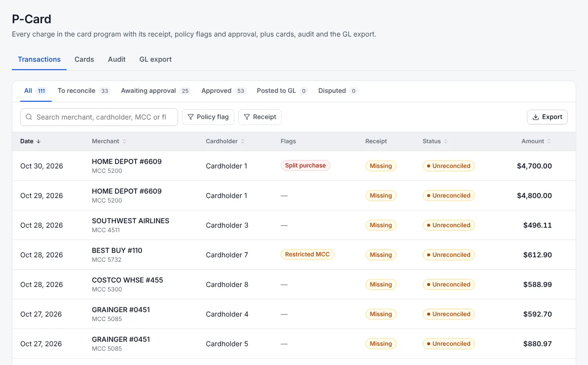Open HOME DEPOT #6609 on Oct 30
This screenshot has height=365, width=588.
(x=127, y=162)
